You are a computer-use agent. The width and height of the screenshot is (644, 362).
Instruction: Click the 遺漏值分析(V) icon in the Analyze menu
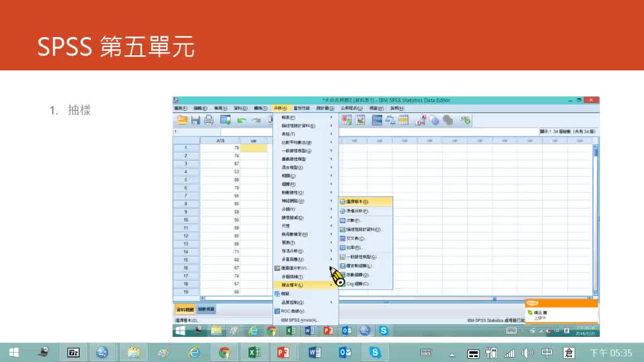click(x=277, y=268)
